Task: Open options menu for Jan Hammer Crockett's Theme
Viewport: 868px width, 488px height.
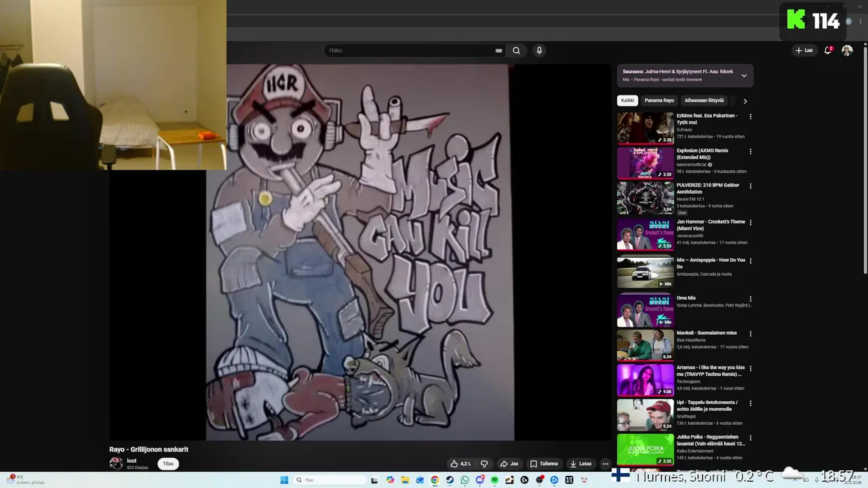Action: coord(750,222)
